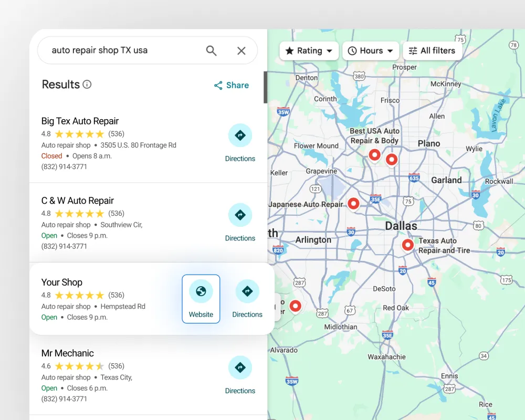Select the C & W Auto Repair result
525x420 pixels.
tap(78, 201)
